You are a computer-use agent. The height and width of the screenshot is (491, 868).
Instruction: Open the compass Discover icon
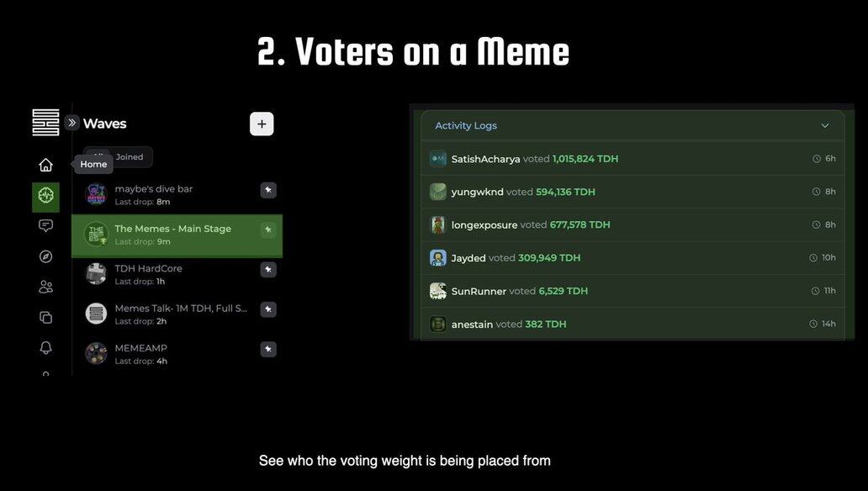click(45, 256)
